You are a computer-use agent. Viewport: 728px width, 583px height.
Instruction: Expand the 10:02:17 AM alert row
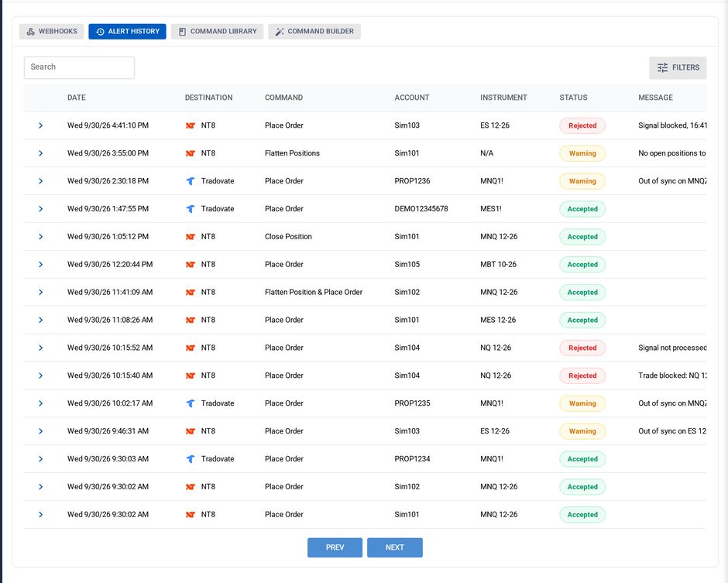click(41, 403)
